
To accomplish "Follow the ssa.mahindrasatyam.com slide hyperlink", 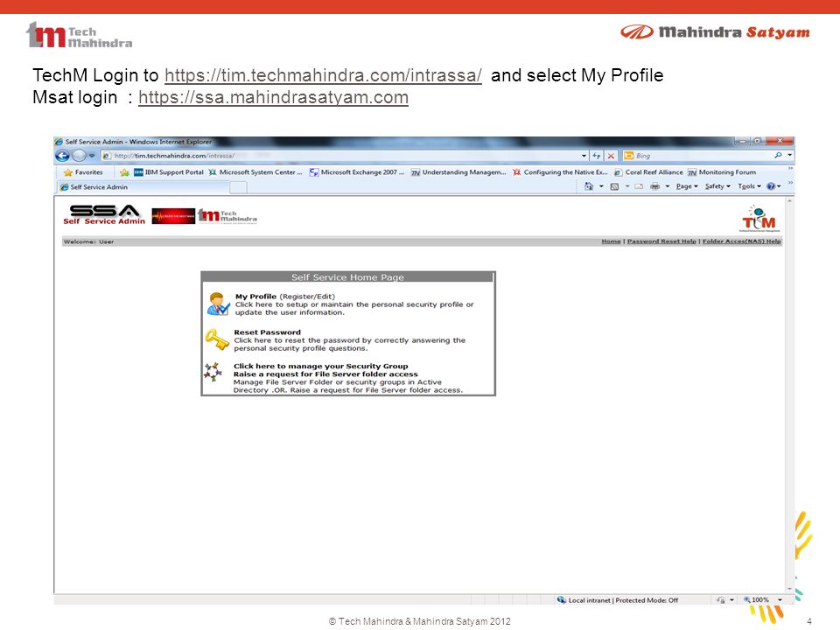I will [x=273, y=97].
